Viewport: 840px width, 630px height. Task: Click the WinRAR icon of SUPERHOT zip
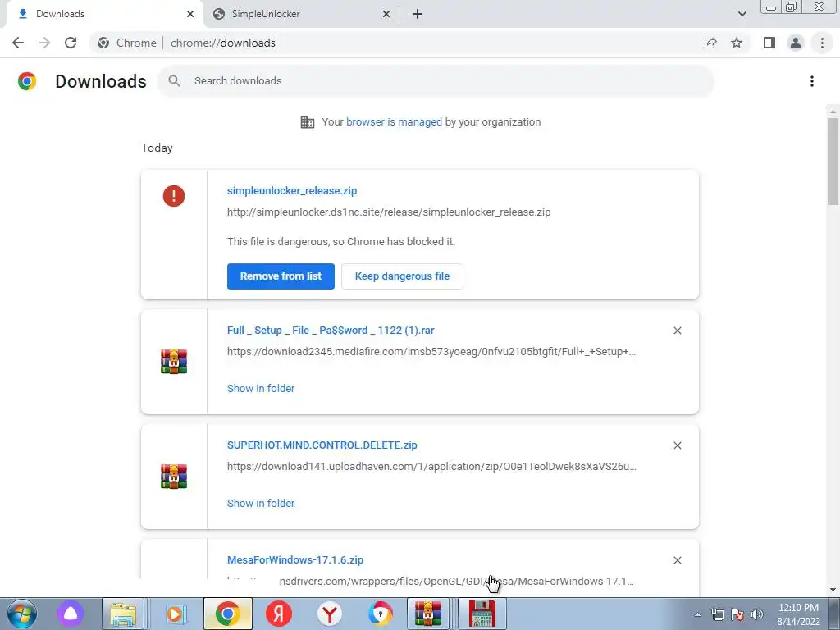pos(174,477)
